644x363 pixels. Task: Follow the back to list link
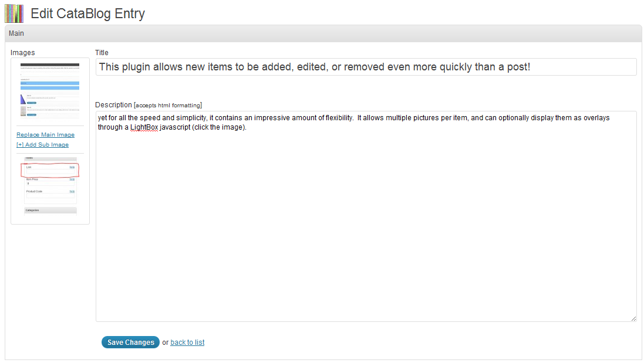pyautogui.click(x=187, y=342)
